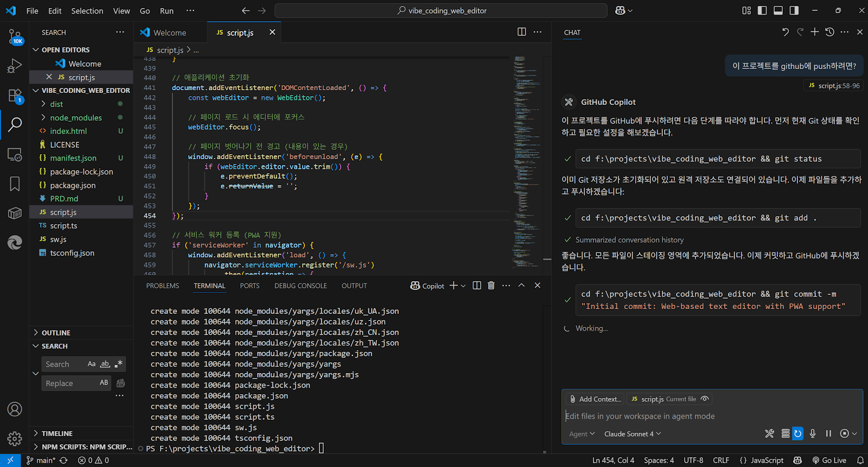The height and width of the screenshot is (467, 868).
Task: Toggle Match Case in search box
Action: point(92,364)
